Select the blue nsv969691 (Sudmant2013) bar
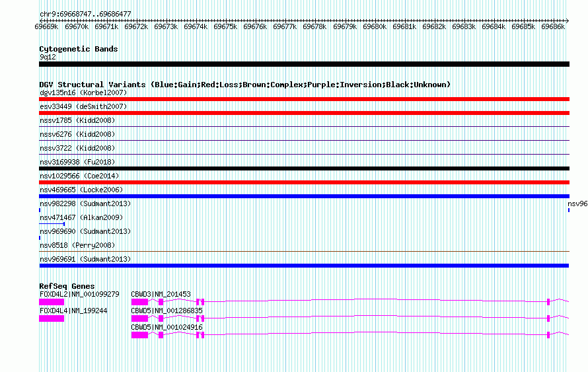The image size is (588, 372). coord(304,266)
